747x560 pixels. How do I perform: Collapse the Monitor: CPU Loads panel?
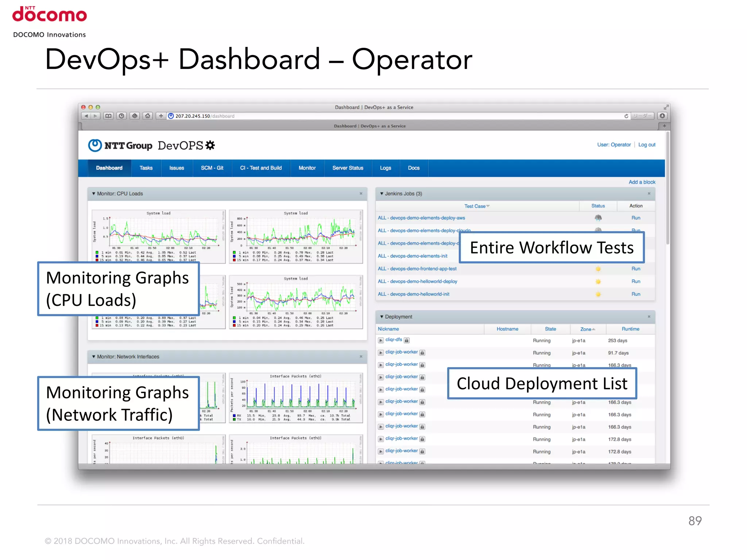[94, 194]
